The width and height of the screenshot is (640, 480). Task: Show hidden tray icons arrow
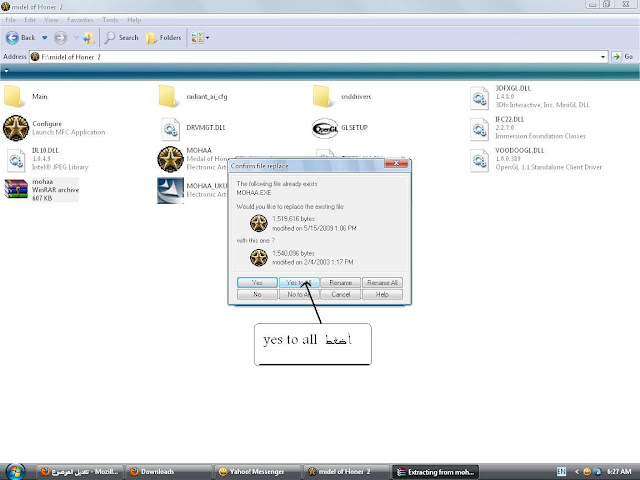tap(577, 472)
